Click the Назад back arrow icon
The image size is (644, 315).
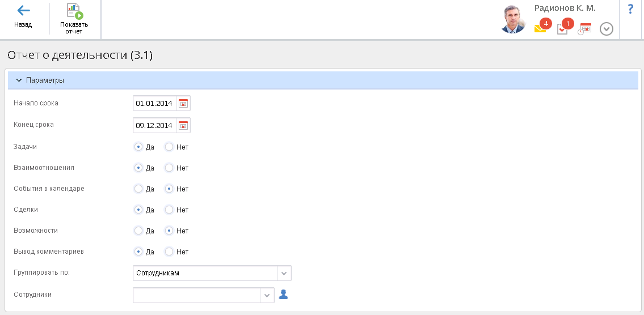coord(23,11)
